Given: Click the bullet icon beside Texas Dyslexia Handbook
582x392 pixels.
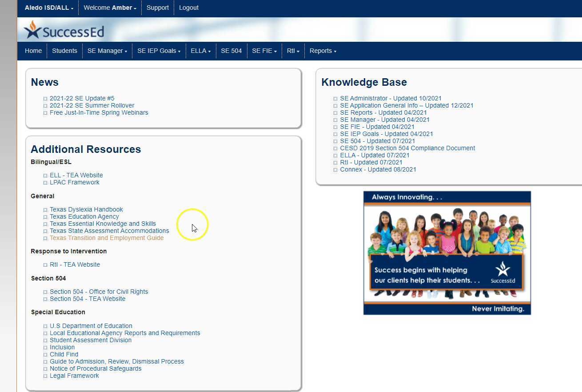Looking at the screenshot, I should 46,209.
